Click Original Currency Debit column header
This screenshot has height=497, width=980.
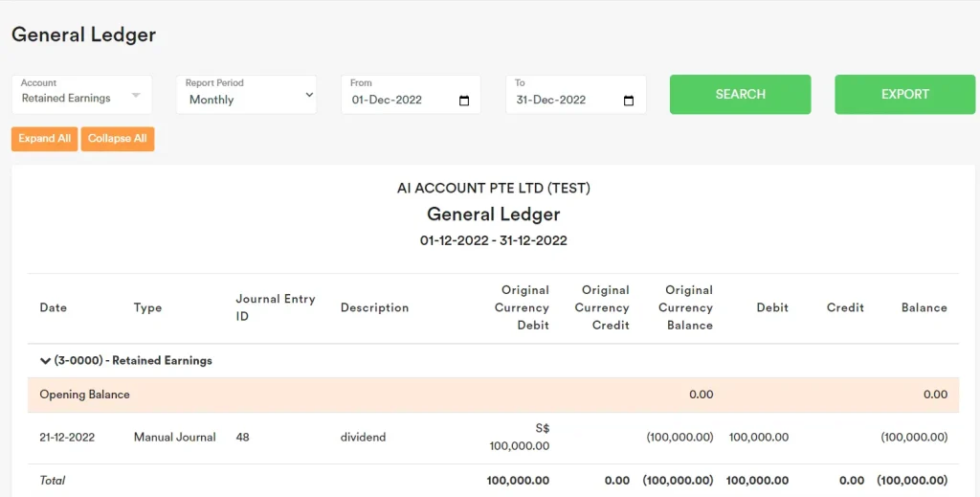pyautogui.click(x=522, y=307)
